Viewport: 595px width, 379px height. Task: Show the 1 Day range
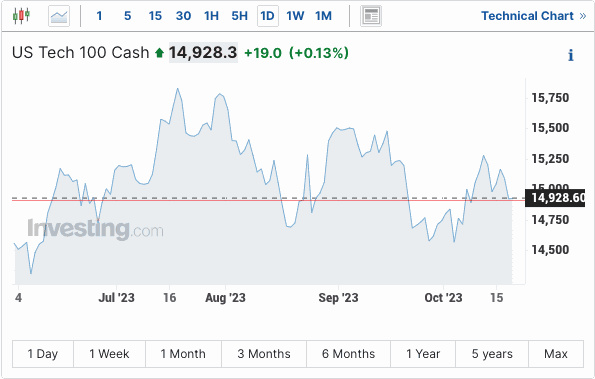point(43,354)
